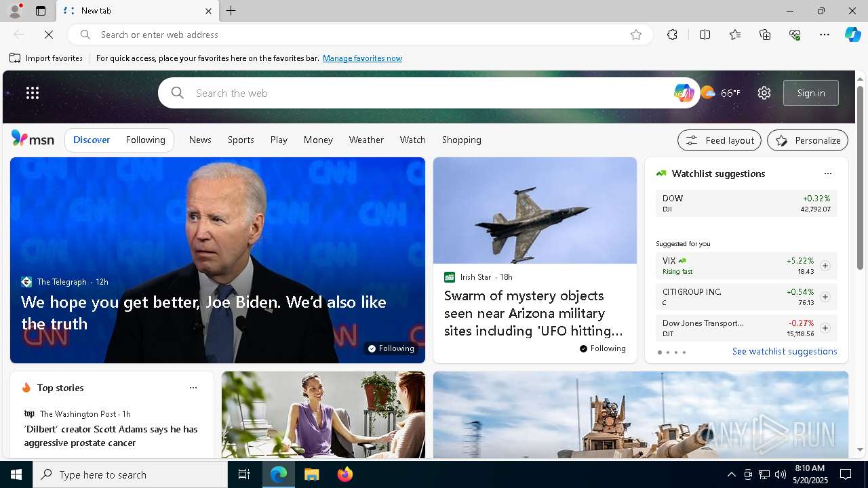Switch to the Following tab
The width and height of the screenshot is (868, 488).
145,140
